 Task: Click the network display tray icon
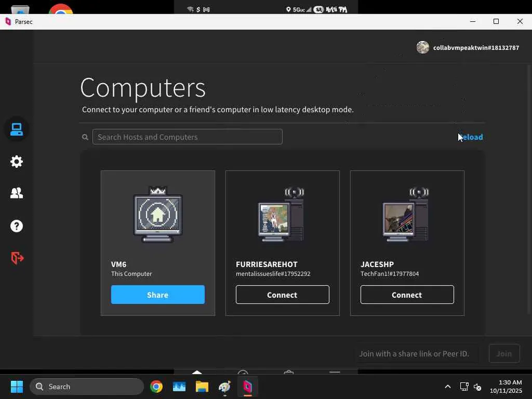click(x=464, y=387)
